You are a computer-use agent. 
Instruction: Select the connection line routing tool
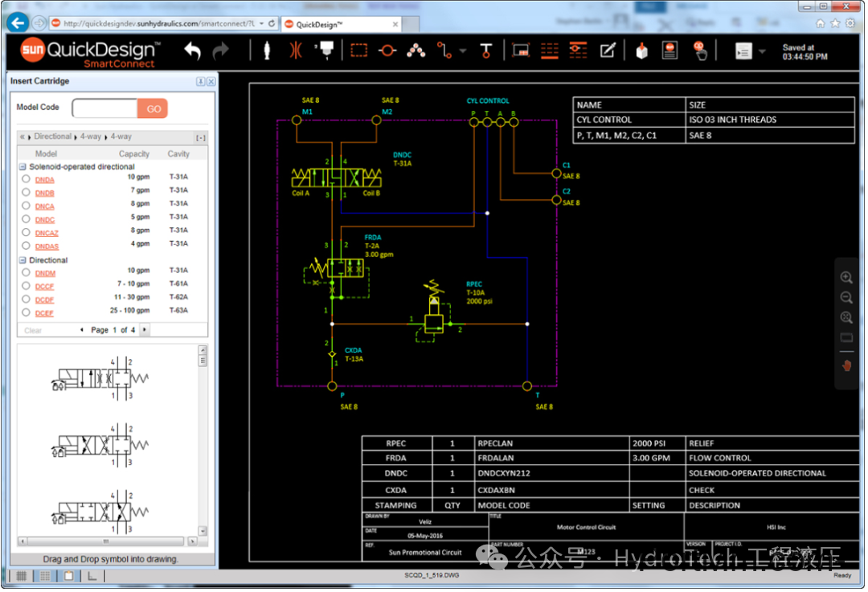click(x=444, y=51)
